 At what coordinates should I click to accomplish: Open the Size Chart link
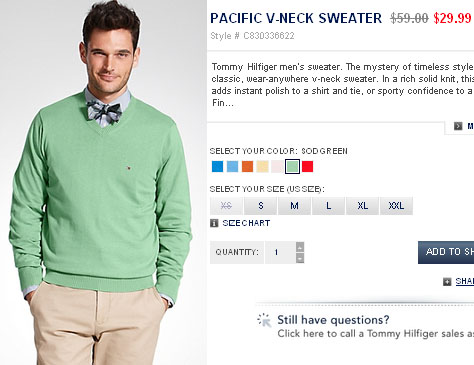(246, 223)
